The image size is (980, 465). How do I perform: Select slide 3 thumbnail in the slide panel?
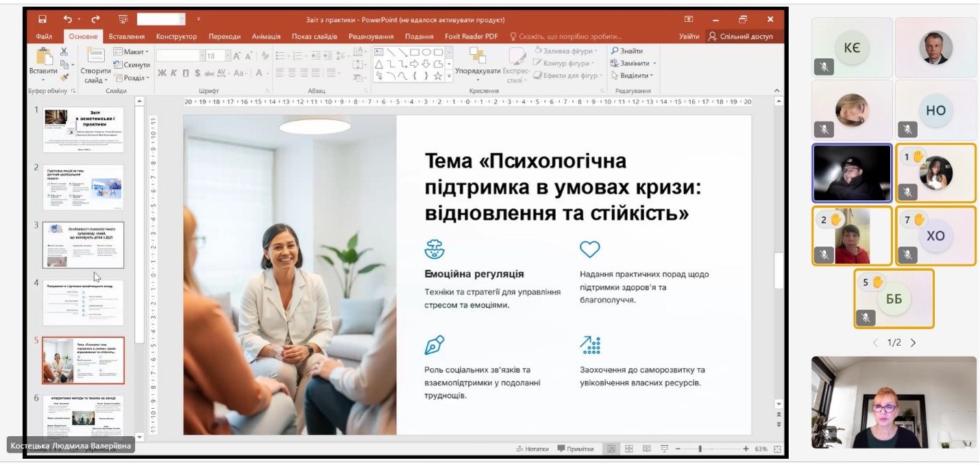tap(83, 245)
